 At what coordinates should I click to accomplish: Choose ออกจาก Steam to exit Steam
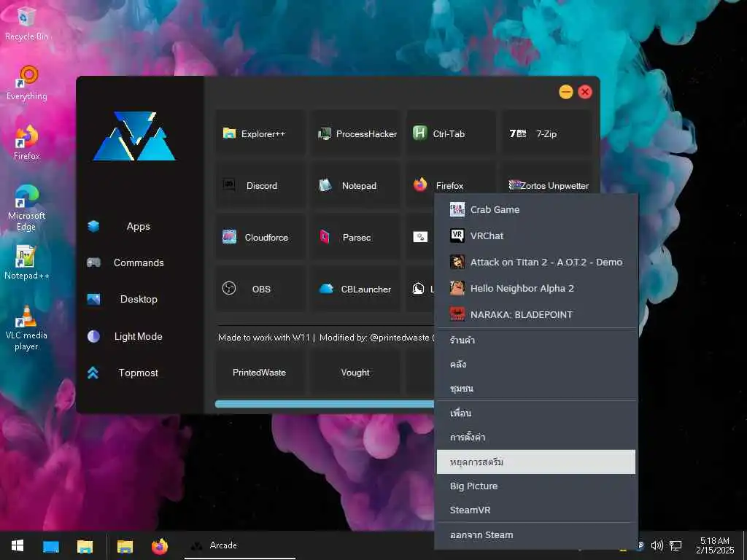pyautogui.click(x=536, y=535)
